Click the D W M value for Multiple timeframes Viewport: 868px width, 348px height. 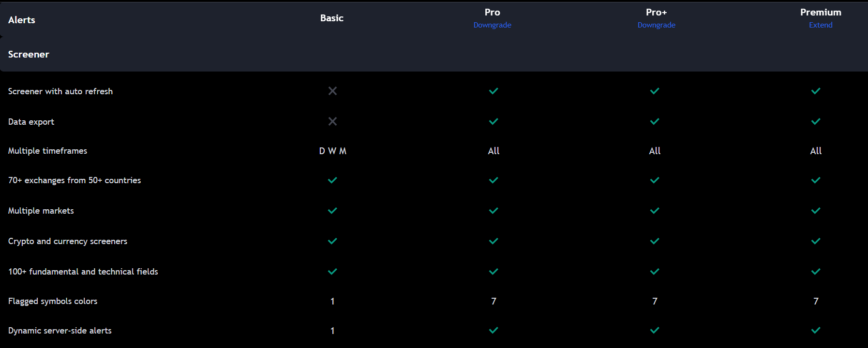tap(332, 151)
